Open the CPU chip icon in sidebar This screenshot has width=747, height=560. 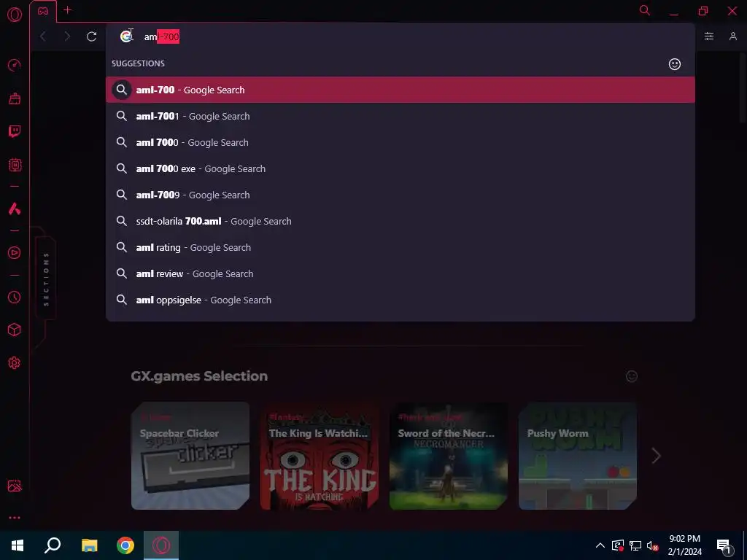pyautogui.click(x=15, y=165)
